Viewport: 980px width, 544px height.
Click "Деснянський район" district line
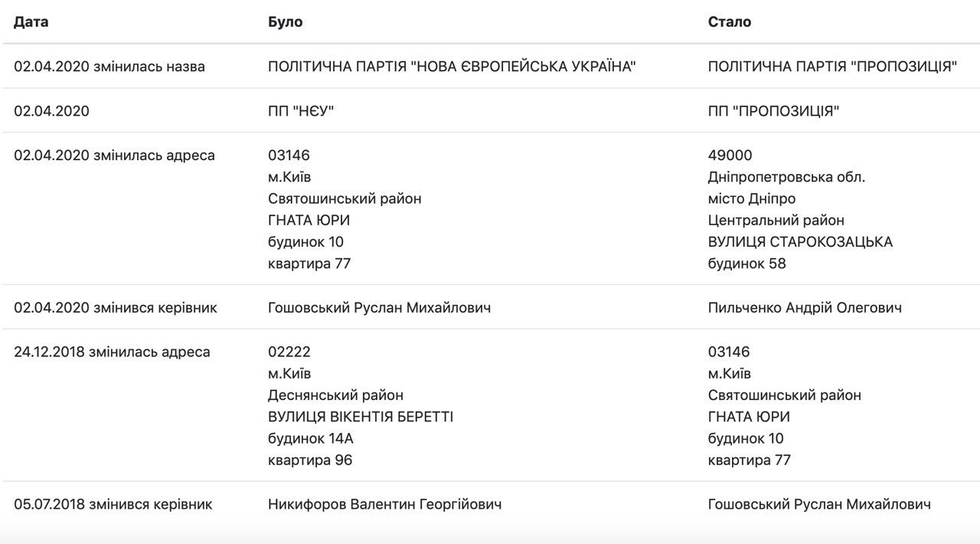tap(335, 395)
